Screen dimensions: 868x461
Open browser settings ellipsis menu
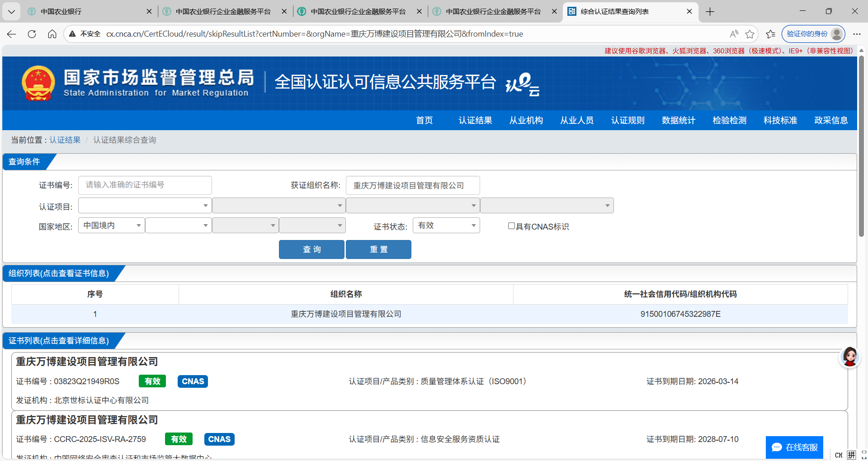(x=857, y=34)
